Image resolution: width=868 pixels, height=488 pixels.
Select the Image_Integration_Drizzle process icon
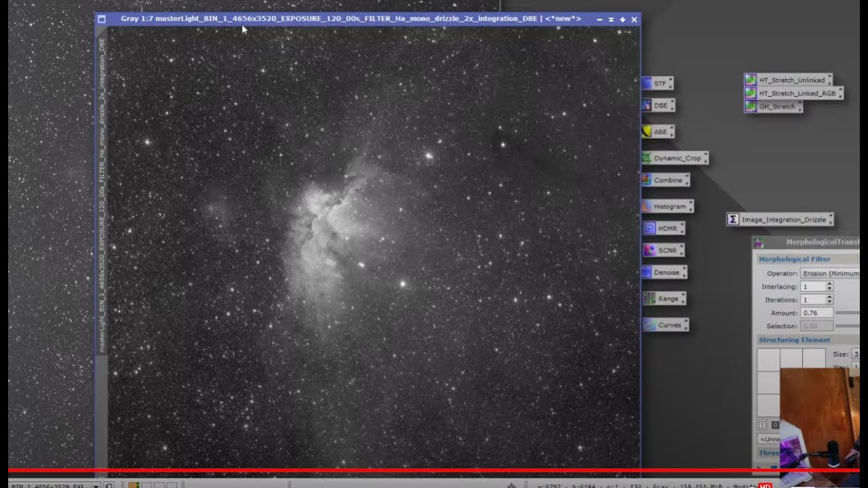[780, 220]
